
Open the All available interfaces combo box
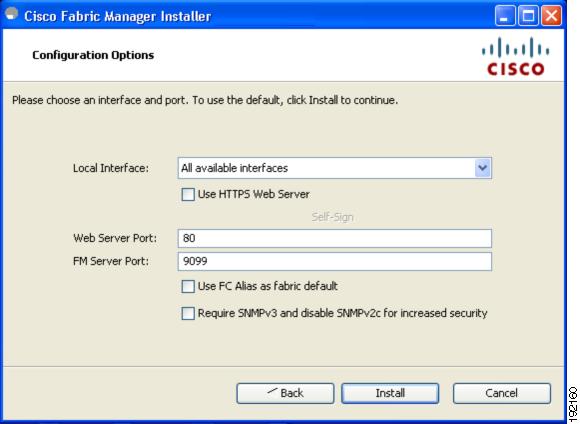coord(334,168)
